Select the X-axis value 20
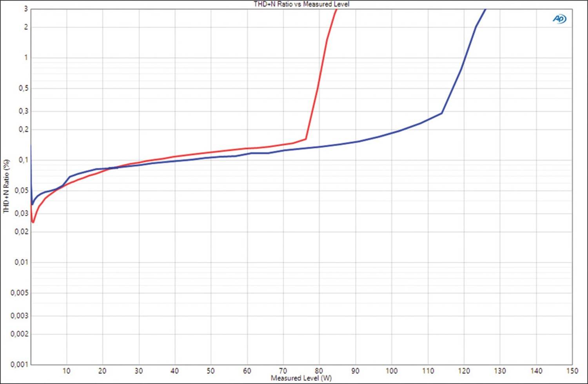588x384 pixels. pyautogui.click(x=103, y=371)
